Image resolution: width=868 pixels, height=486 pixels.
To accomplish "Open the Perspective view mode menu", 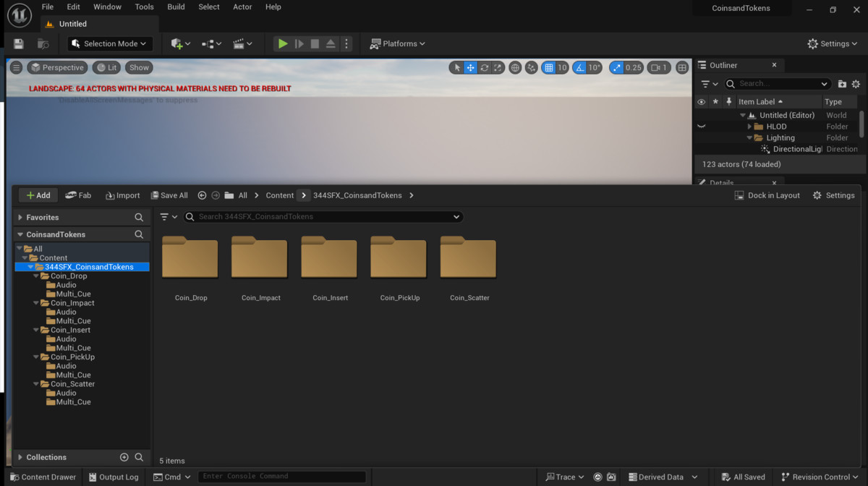I will [57, 68].
